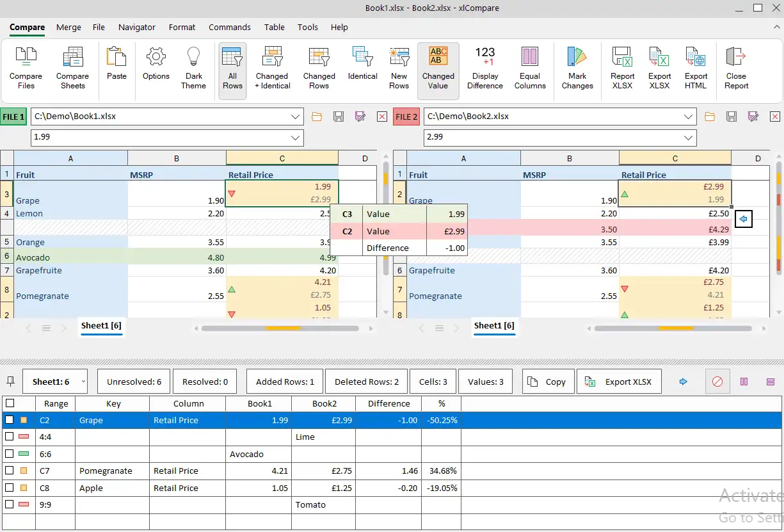
Task: Expand the File 1 path dropdown
Action: pyautogui.click(x=296, y=117)
